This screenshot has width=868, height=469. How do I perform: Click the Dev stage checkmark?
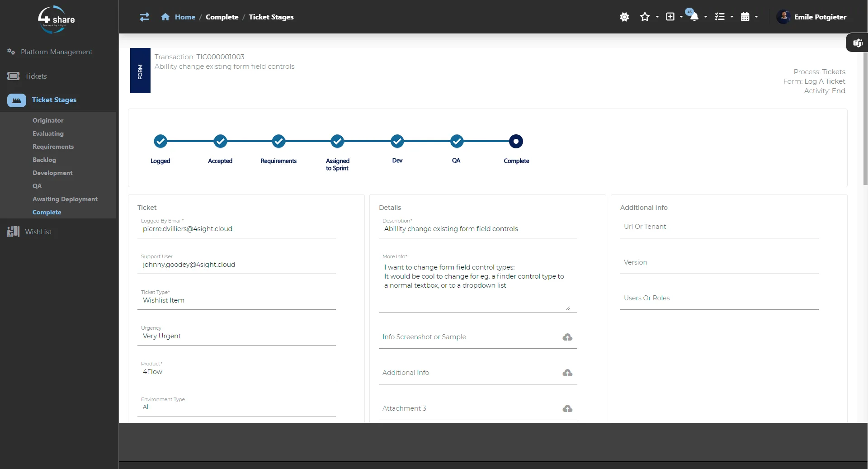click(x=397, y=142)
